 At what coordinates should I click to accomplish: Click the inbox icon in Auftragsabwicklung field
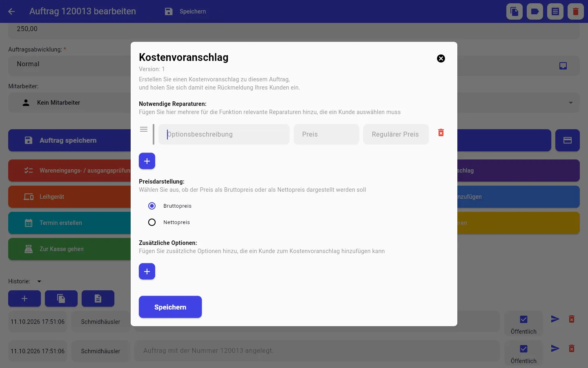[563, 66]
